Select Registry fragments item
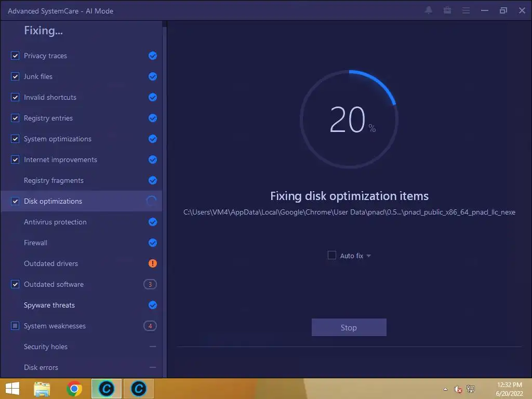Image resolution: width=532 pixels, height=399 pixels. (82, 180)
